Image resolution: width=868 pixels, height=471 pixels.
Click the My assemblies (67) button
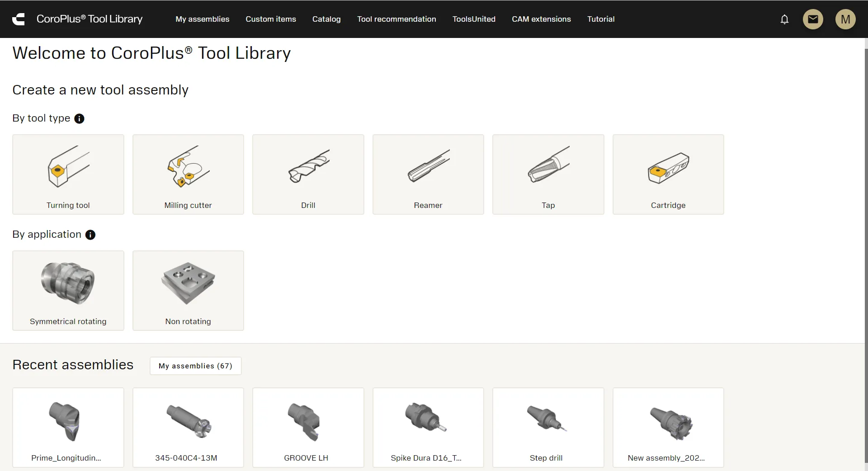(195, 366)
